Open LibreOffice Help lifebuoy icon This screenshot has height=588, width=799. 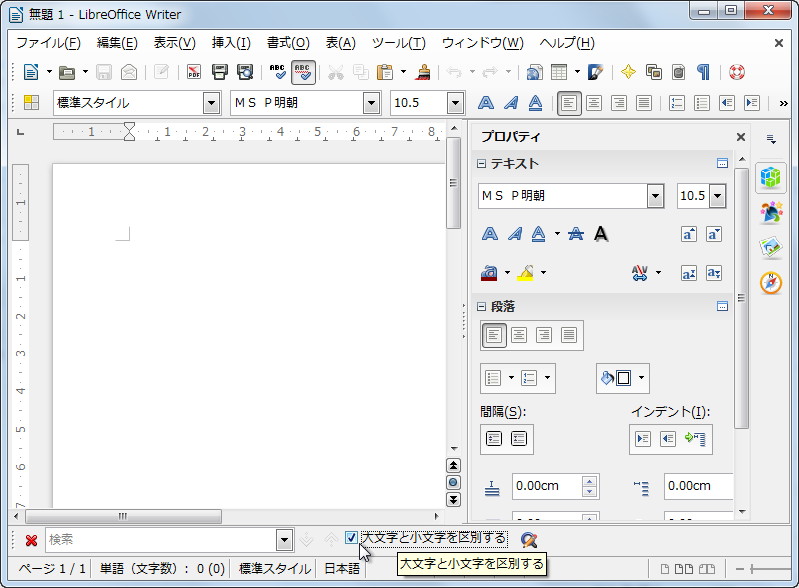[x=737, y=72]
